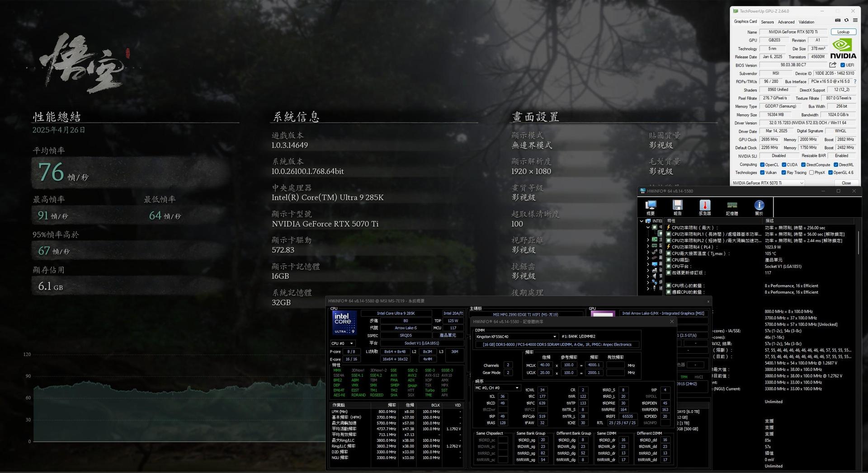Screen dimensions: 868x473
Task: Select the INTEL computer icon at tree root
Action: (x=648, y=221)
